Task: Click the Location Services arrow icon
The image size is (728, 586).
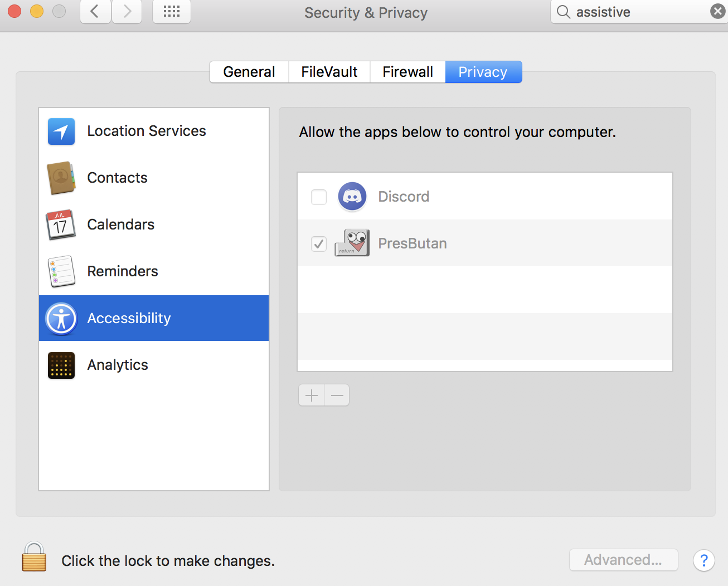Action: 61,131
